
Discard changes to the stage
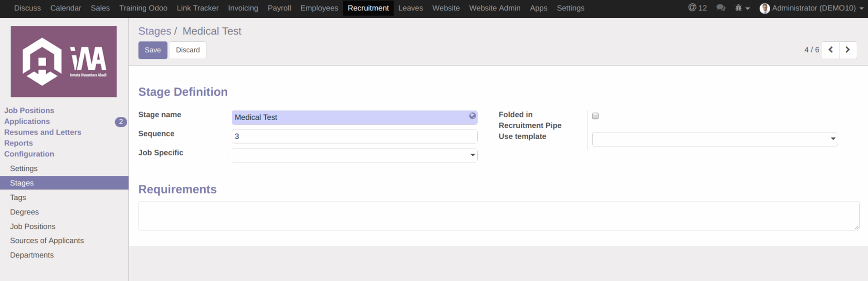point(188,50)
